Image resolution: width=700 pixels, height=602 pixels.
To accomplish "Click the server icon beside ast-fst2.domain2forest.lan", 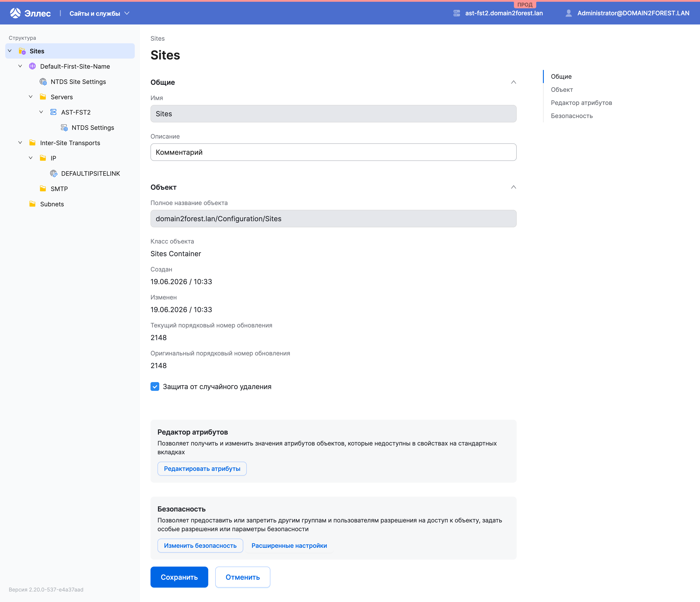I will [x=457, y=13].
